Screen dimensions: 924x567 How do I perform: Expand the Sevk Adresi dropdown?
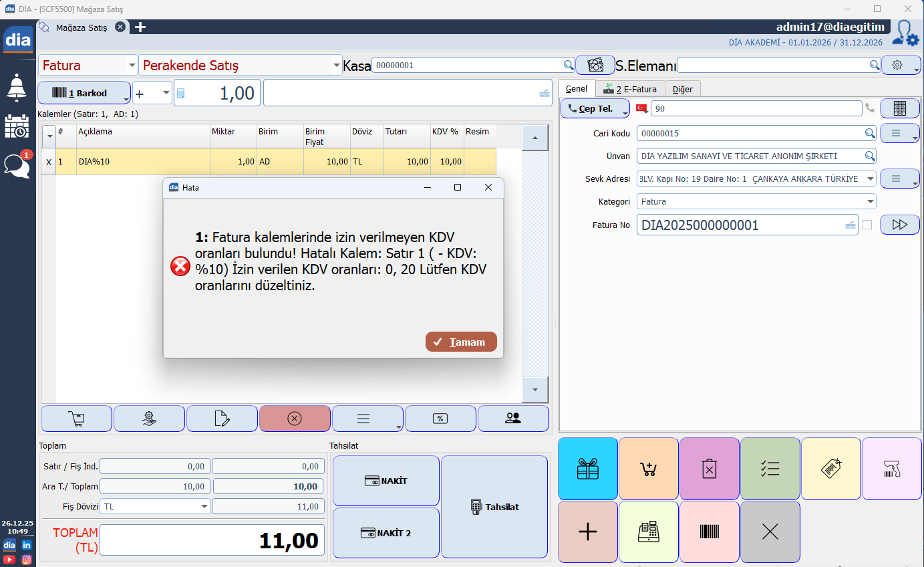point(870,179)
